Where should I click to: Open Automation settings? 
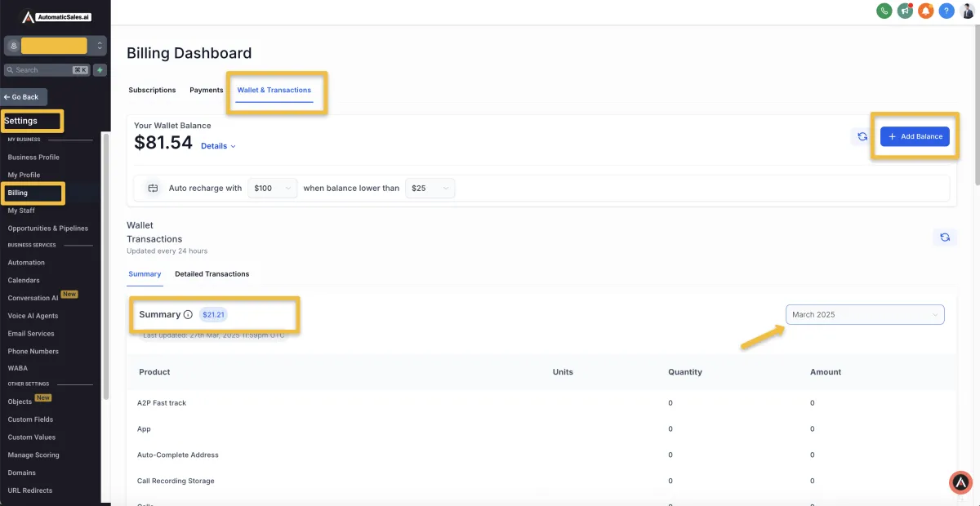(x=26, y=263)
